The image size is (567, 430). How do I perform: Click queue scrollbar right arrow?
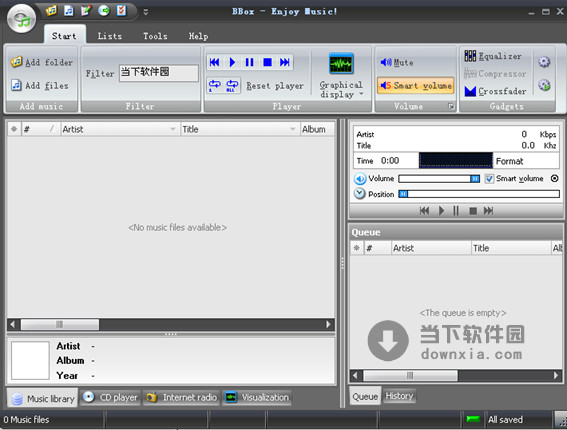point(556,375)
